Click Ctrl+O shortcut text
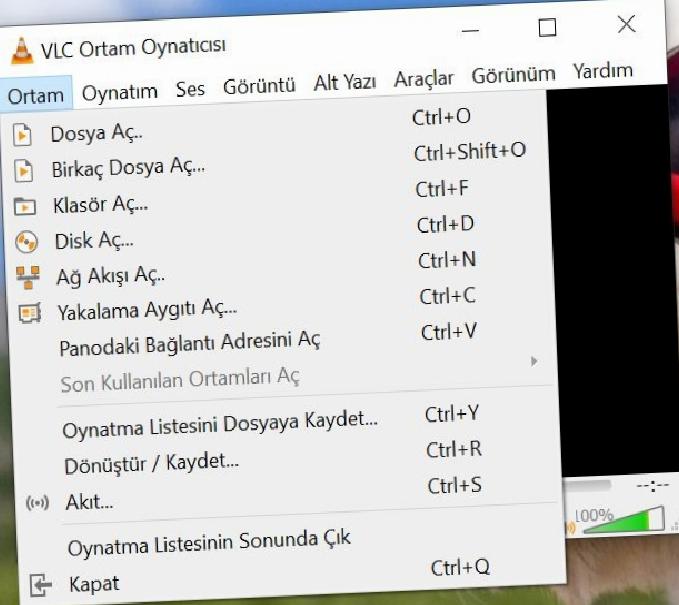This screenshot has height=605, width=679. point(441,117)
